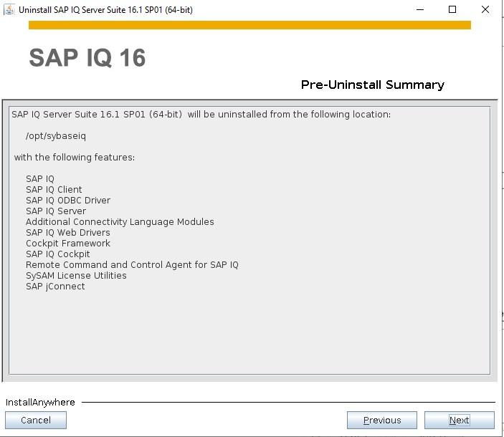Viewport: 504px width, 437px height.
Task: Click the Pre-Uninstall Summary heading
Action: coord(373,85)
